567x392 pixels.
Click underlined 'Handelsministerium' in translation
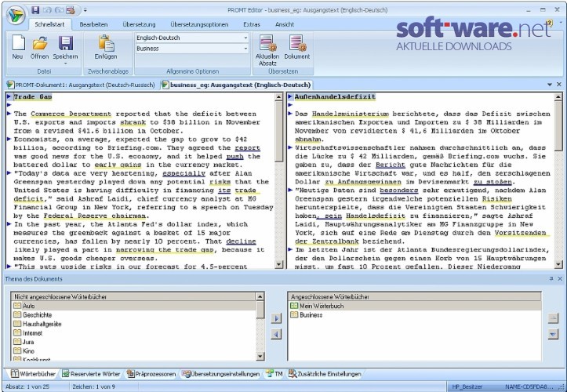[351, 114]
